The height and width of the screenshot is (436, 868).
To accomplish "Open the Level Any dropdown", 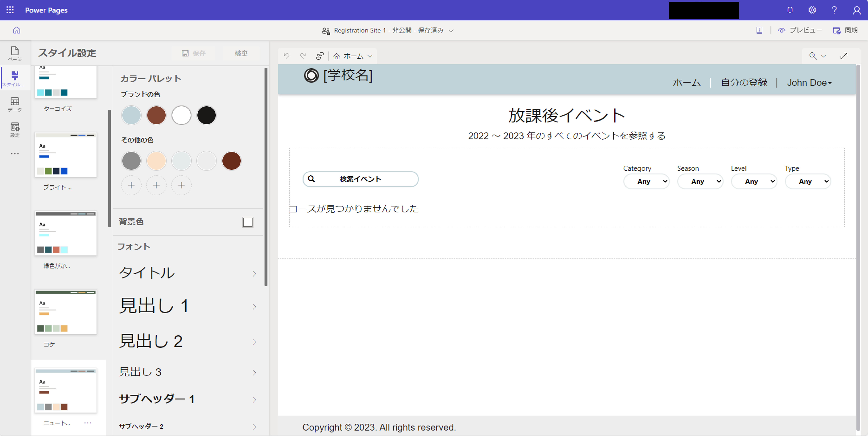I will (x=754, y=181).
